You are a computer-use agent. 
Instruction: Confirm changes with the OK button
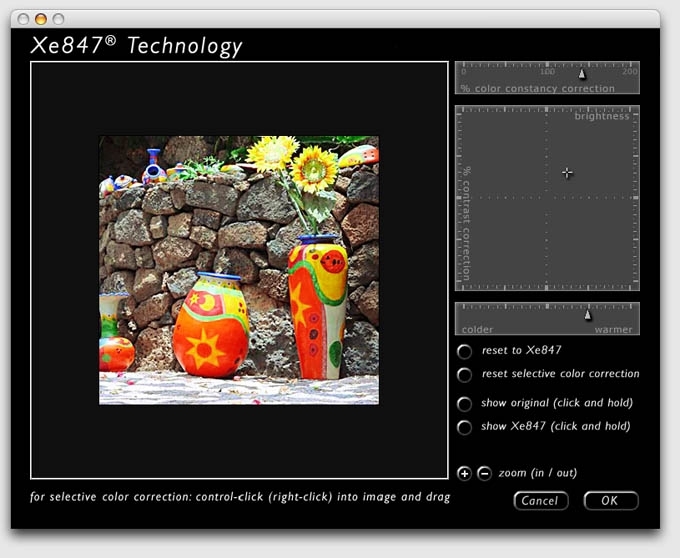611,501
